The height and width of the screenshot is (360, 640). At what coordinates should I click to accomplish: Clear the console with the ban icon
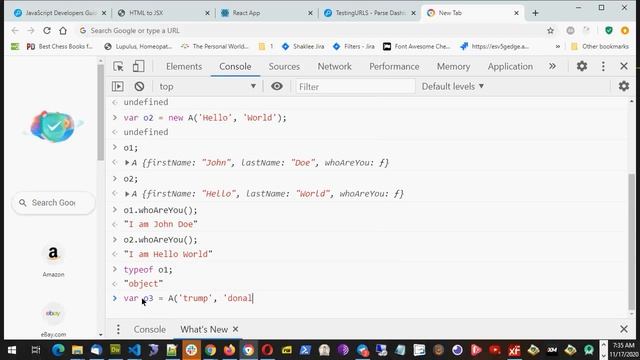139,86
